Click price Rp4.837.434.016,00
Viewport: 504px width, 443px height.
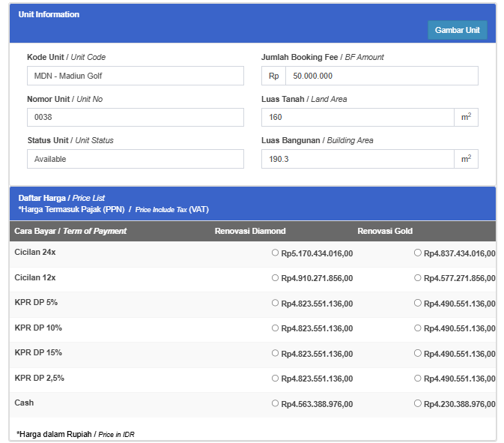click(x=460, y=253)
